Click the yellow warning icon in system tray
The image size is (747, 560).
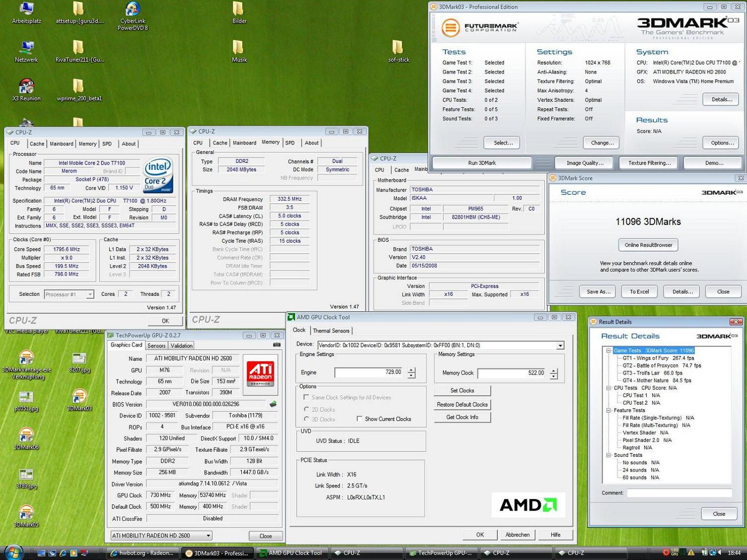point(691,552)
